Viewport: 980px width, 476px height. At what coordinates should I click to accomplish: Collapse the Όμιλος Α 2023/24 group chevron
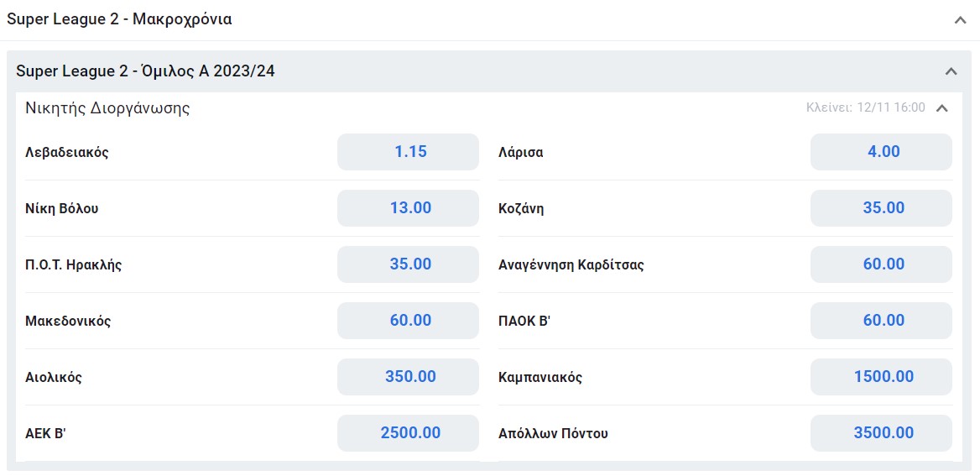pos(951,71)
